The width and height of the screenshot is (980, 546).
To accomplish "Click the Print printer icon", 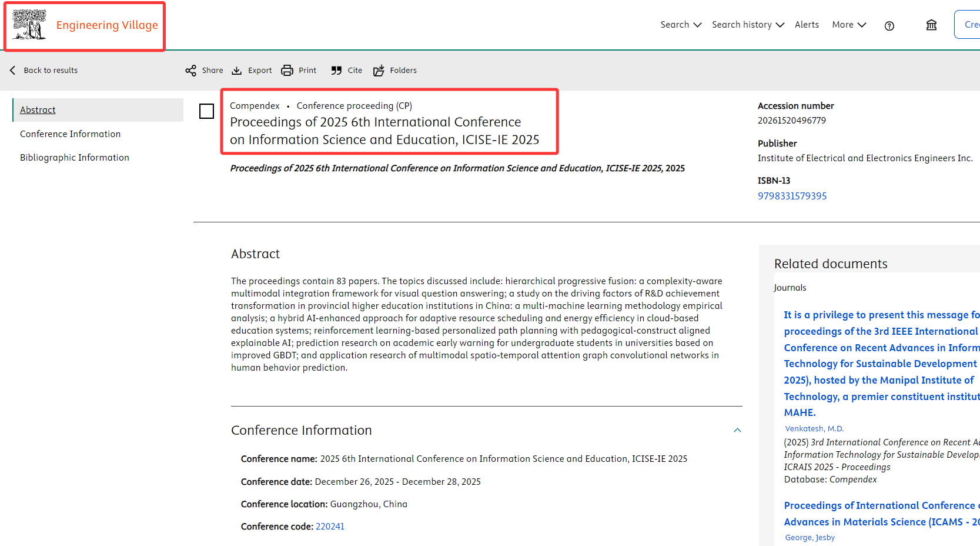I will coord(287,71).
